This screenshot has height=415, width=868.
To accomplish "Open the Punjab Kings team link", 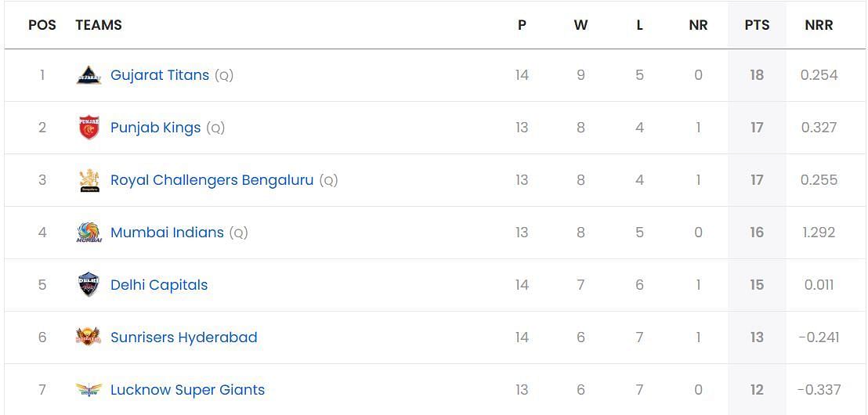I will pyautogui.click(x=156, y=128).
